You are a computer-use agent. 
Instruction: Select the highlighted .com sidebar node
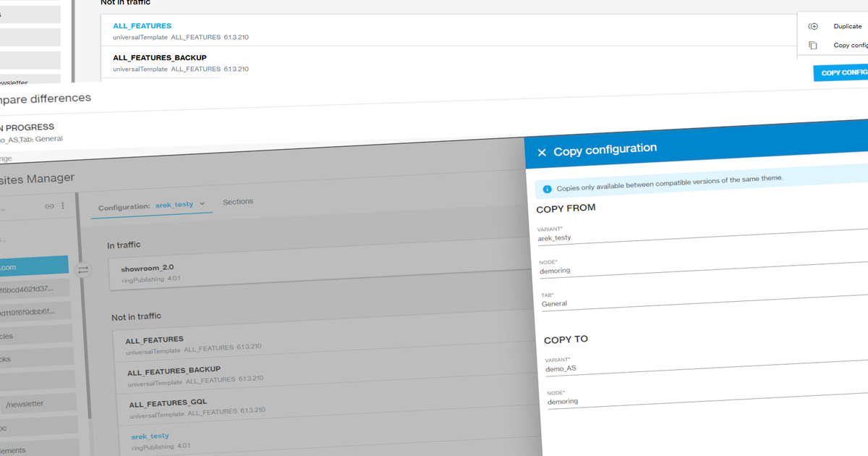pyautogui.click(x=34, y=267)
